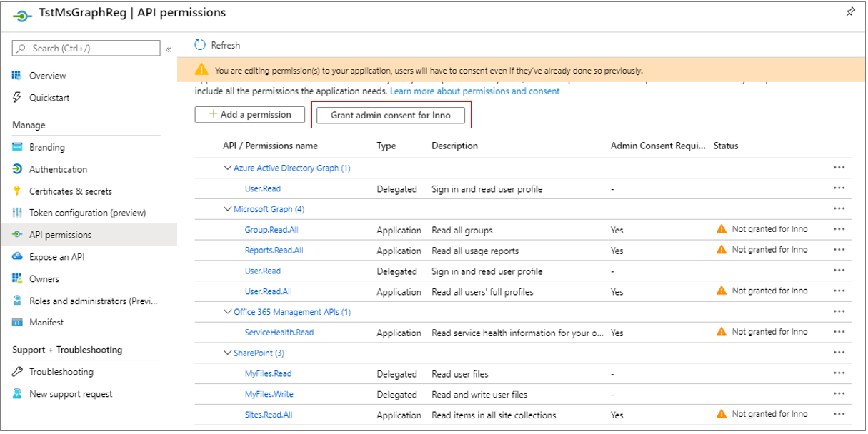Click 'Not granted for Inno' in Sites.Read.All row

point(770,414)
